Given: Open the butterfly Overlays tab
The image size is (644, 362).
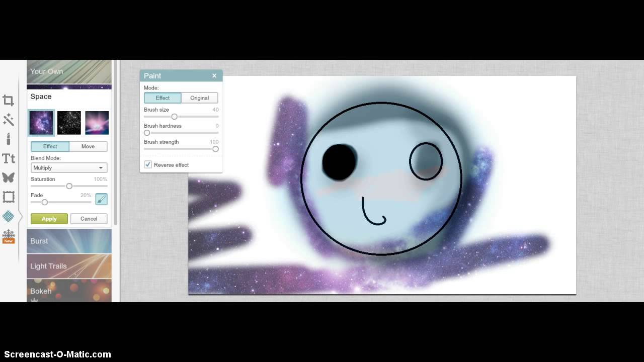Looking at the screenshot, I should pyautogui.click(x=9, y=177).
